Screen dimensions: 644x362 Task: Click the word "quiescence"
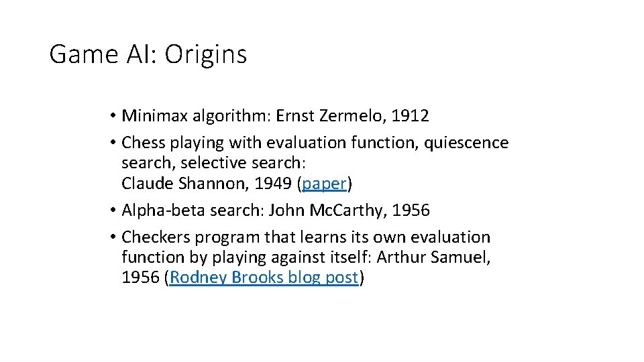click(x=466, y=143)
